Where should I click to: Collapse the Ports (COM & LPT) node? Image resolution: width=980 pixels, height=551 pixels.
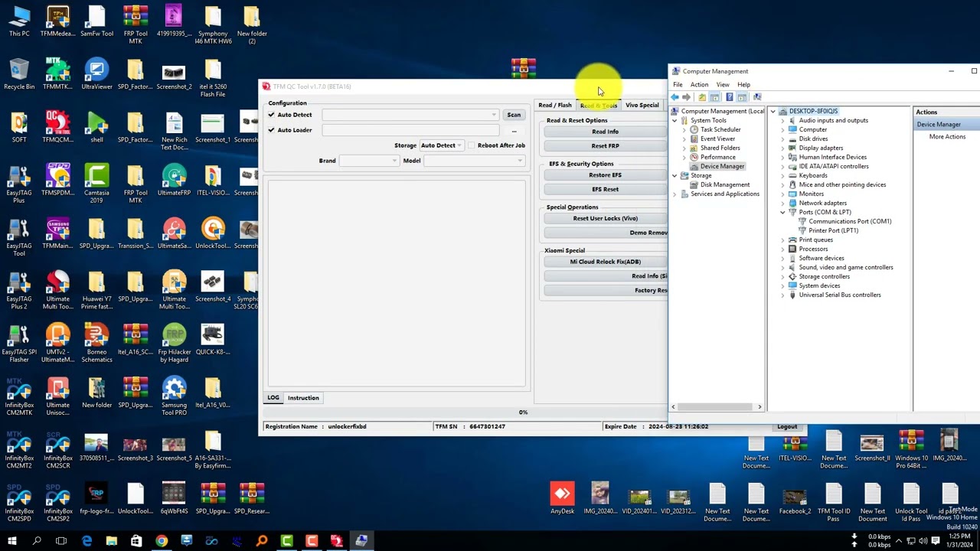782,212
